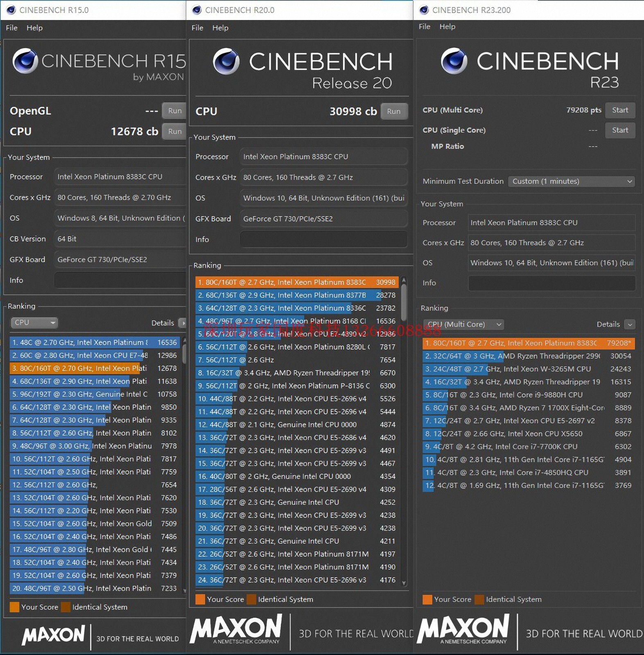Click the Cinebench R23 sphere logo
The image size is (644, 655).
pyautogui.click(x=454, y=61)
